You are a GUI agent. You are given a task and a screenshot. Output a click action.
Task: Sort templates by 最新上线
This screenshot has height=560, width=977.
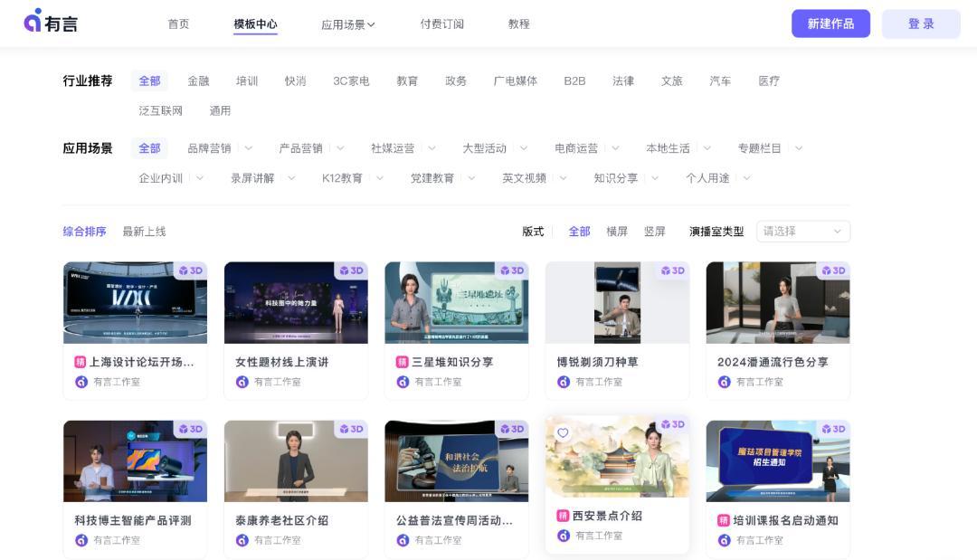[144, 232]
